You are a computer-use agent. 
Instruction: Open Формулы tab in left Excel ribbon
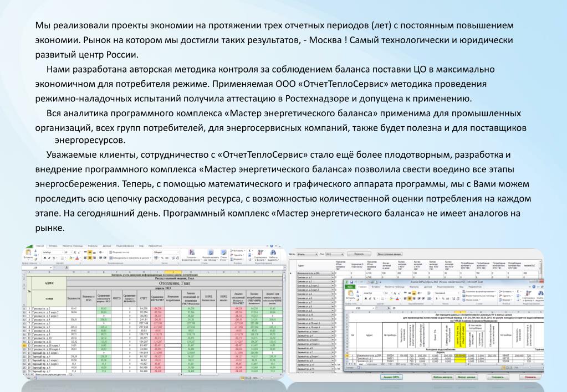click(93, 246)
